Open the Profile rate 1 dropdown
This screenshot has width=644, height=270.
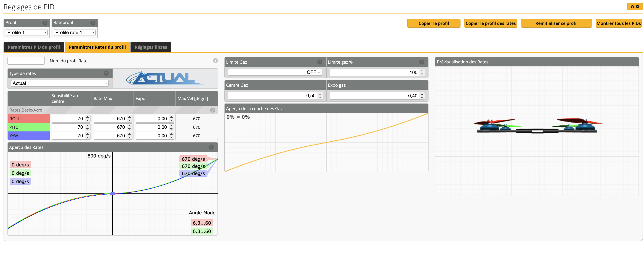tap(74, 33)
